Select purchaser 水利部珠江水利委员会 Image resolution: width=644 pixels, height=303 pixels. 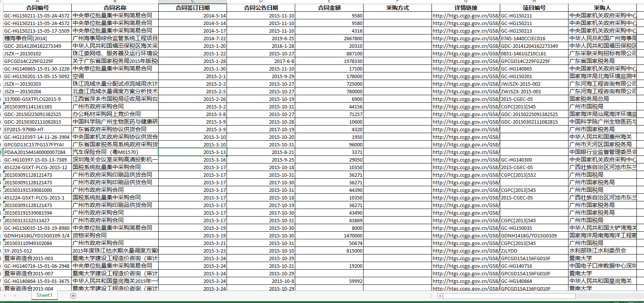pos(602,251)
